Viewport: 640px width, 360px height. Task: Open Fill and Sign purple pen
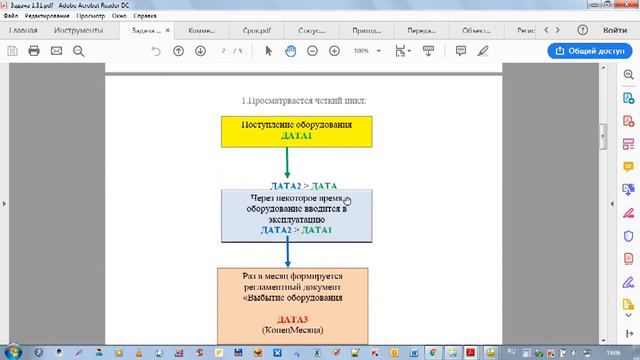coord(629,282)
